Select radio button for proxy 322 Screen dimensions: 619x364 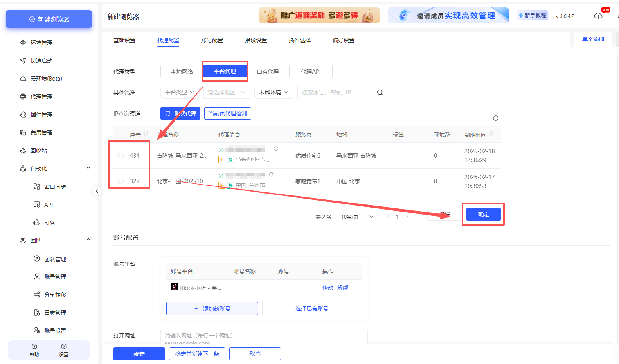[121, 181]
